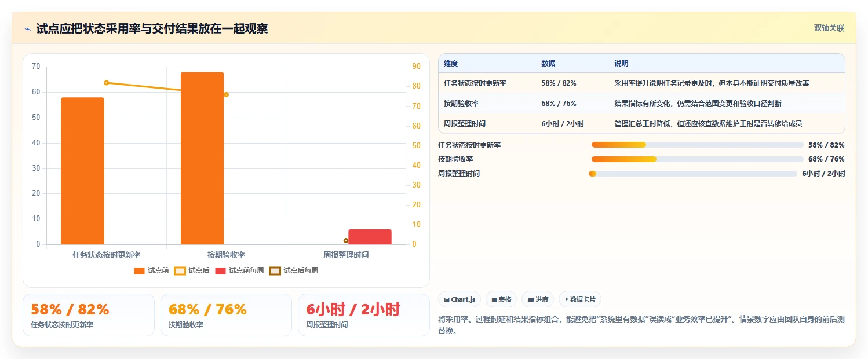This screenshot has height=359, width=868.
Task: Click the 58% / 82% data card
Action: pyautogui.click(x=88, y=315)
